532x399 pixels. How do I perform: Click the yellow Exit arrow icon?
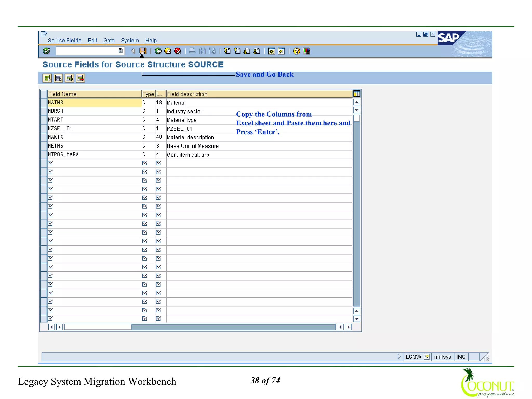click(x=168, y=51)
